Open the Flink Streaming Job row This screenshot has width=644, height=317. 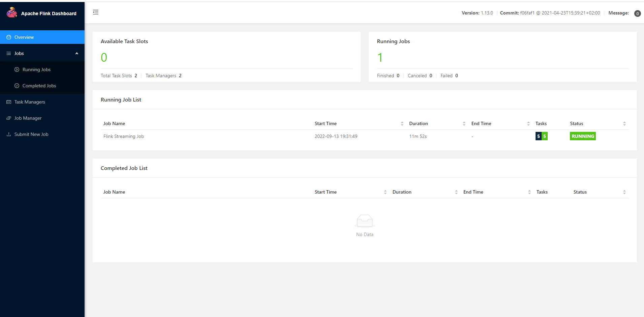364,136
